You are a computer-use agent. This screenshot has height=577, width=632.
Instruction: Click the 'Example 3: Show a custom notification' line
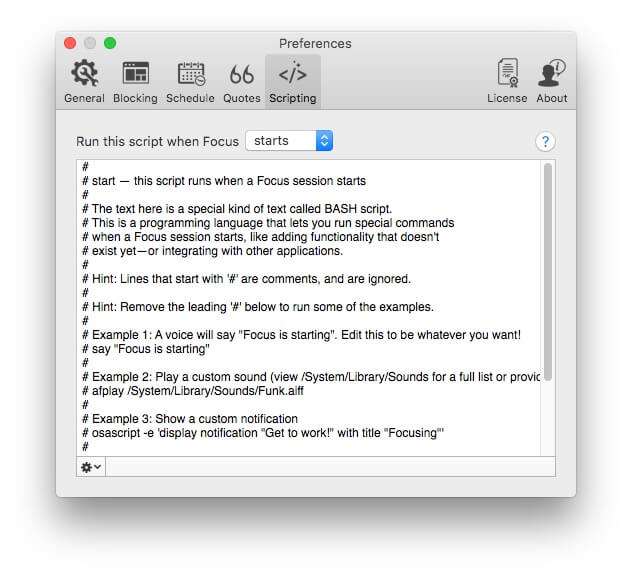[190, 419]
